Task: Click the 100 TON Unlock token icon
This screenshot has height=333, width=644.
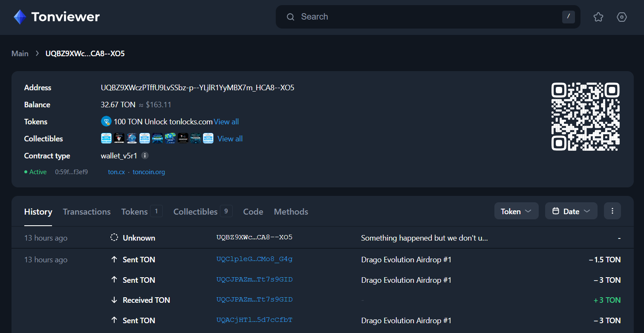Action: 106,121
